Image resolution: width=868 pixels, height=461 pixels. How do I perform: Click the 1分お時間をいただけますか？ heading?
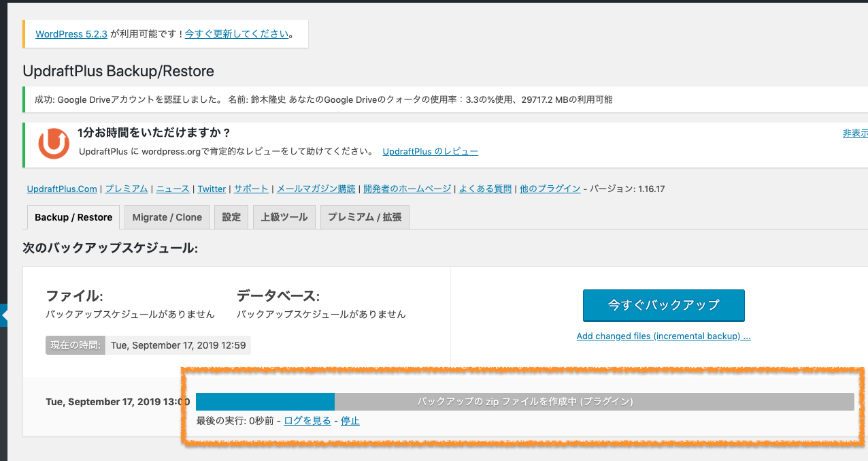click(154, 132)
